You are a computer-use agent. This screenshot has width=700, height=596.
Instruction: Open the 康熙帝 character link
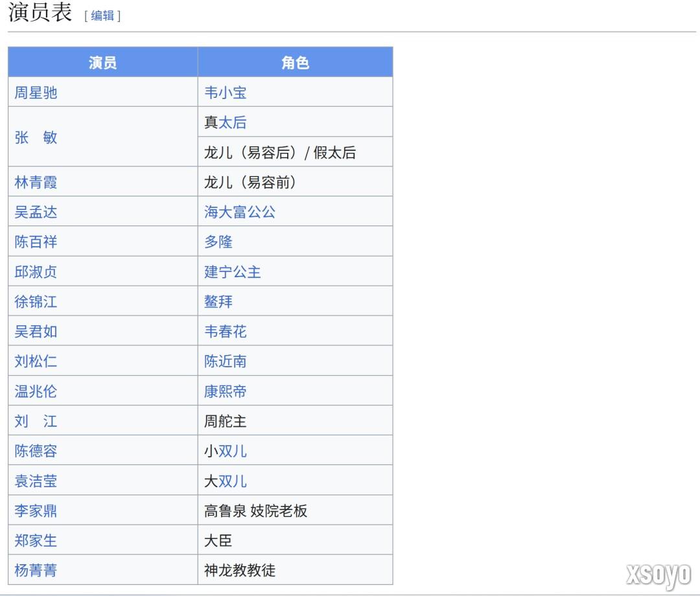pos(226,391)
